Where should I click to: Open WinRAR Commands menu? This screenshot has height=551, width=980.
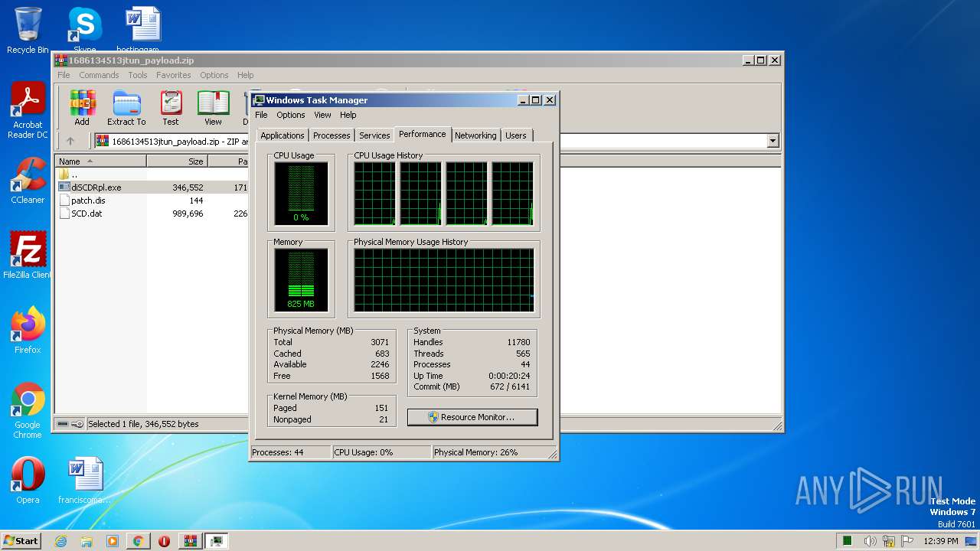[99, 75]
